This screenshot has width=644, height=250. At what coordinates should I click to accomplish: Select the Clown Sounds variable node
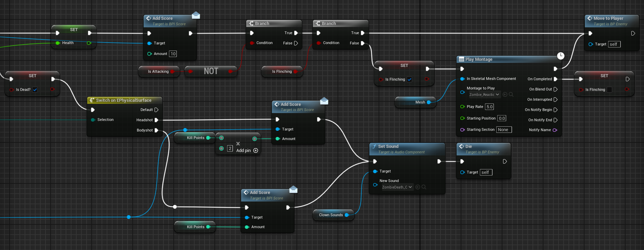point(331,215)
